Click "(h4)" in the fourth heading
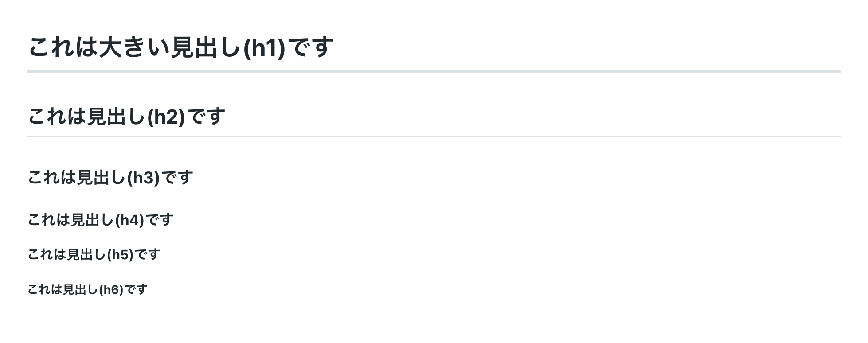This screenshot has height=343, width=868. coord(129,220)
